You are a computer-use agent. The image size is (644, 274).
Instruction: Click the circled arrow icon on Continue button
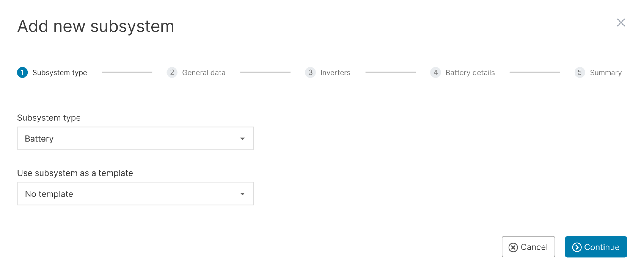tap(577, 247)
